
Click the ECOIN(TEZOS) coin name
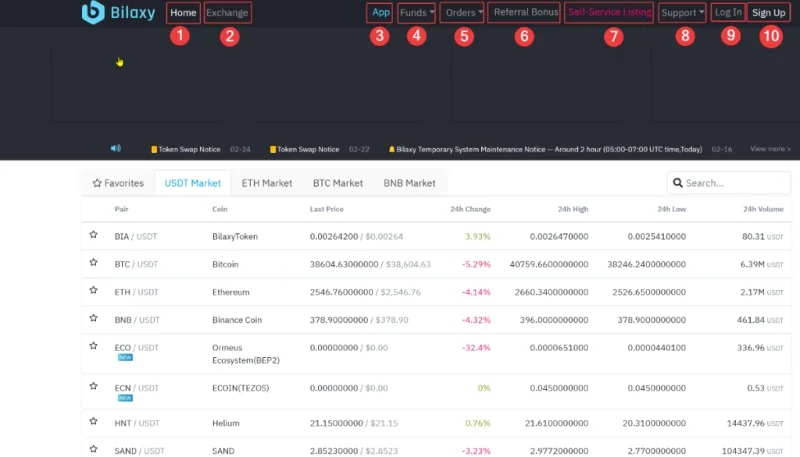[x=240, y=388]
